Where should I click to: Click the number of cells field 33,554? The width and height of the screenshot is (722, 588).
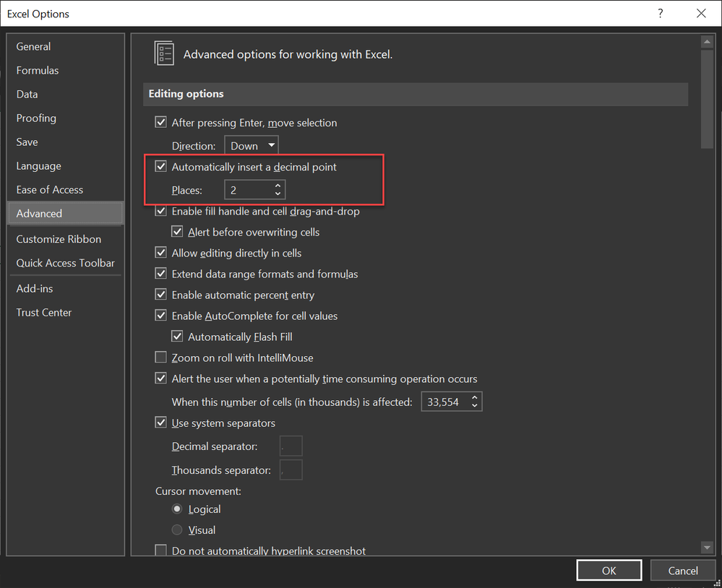pos(445,402)
